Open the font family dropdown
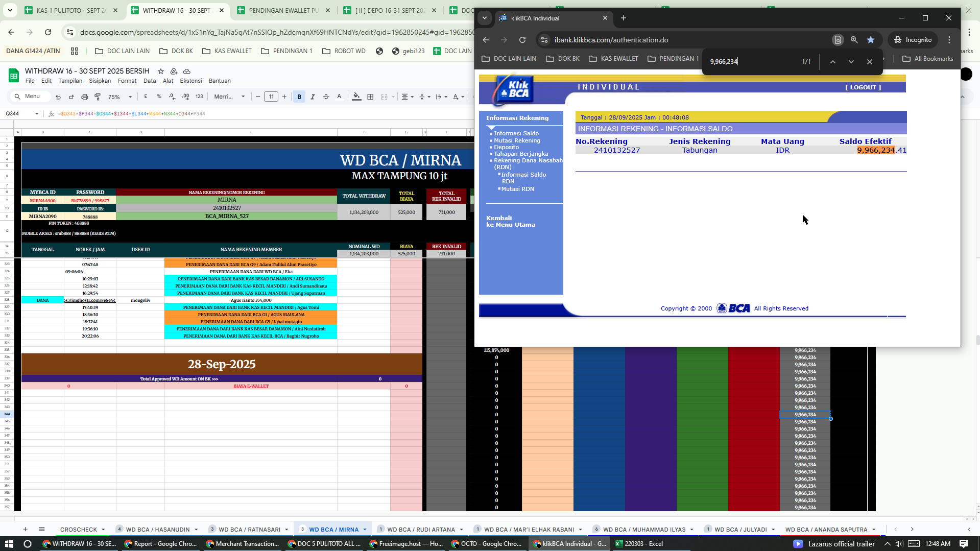 pyautogui.click(x=229, y=97)
